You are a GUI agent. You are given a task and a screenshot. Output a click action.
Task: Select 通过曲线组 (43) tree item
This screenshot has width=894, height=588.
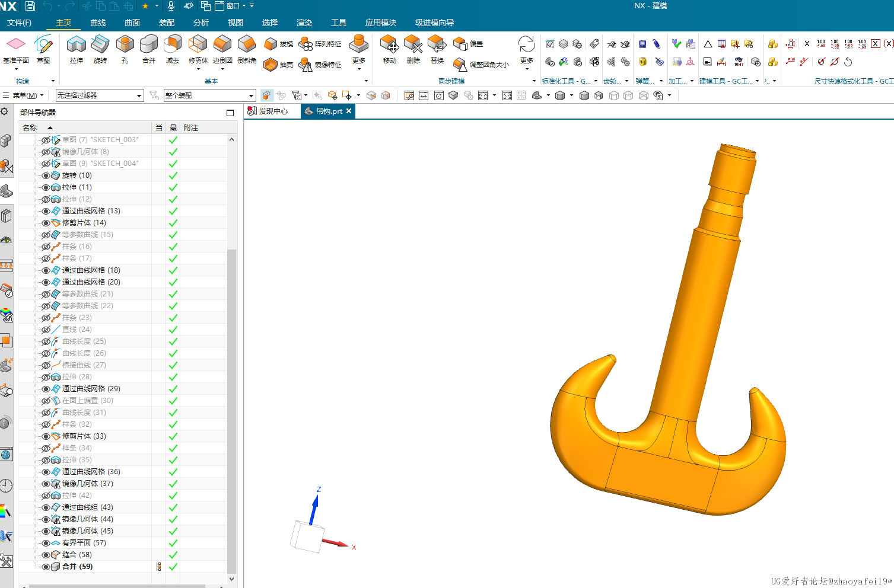(88, 507)
